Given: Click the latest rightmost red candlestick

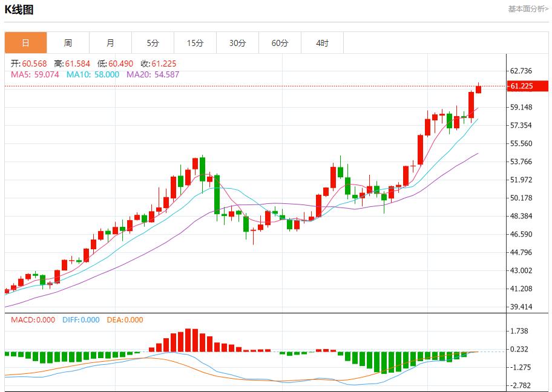Looking at the screenshot, I should click(x=478, y=89).
